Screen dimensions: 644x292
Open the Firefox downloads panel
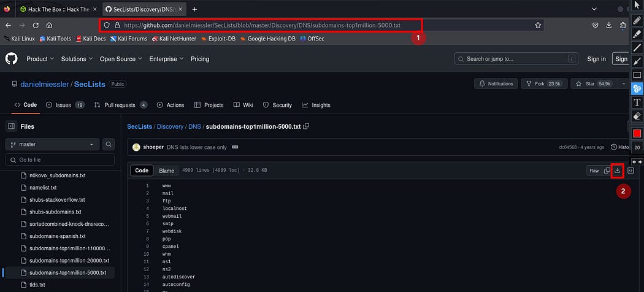609,25
